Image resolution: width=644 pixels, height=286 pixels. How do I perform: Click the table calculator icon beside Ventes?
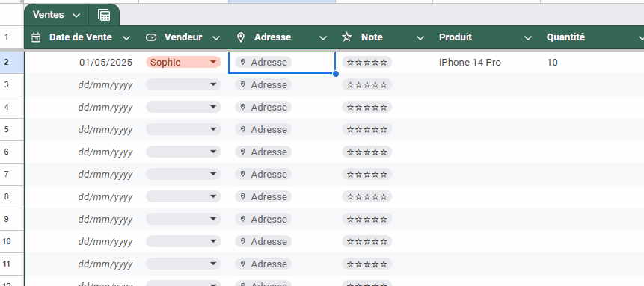coord(104,15)
